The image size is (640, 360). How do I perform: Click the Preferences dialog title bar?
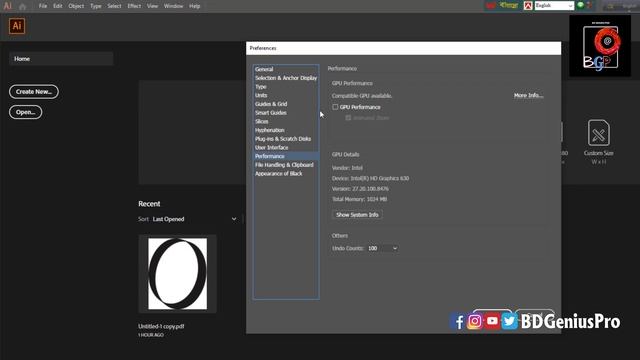pos(403,48)
